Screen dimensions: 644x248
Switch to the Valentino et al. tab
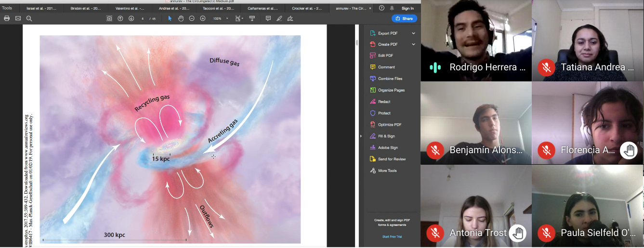click(x=129, y=8)
